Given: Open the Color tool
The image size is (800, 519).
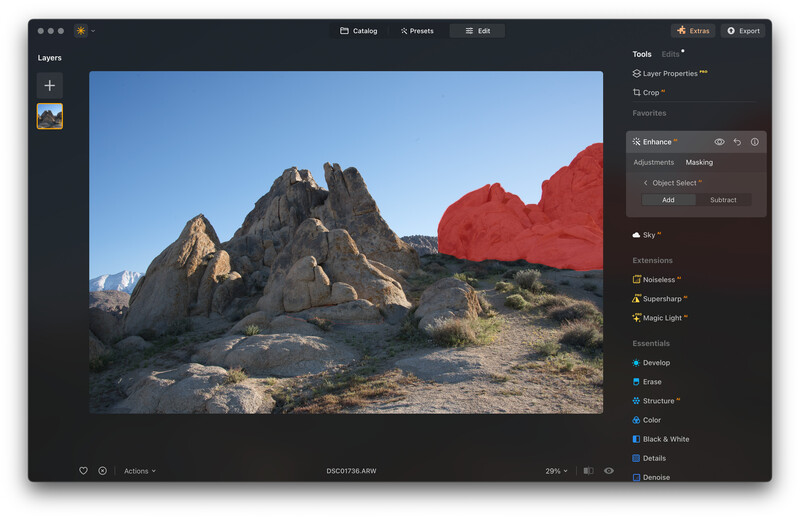Looking at the screenshot, I should coord(646,420).
